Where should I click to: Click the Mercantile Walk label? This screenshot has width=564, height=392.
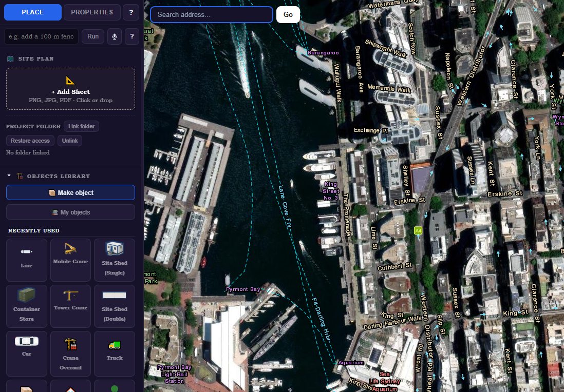pyautogui.click(x=389, y=88)
